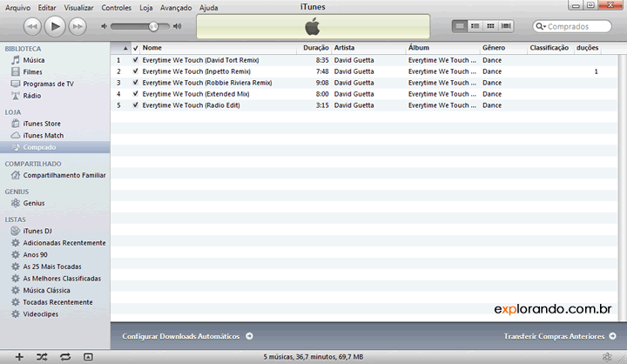
Task: Open the Controles menu
Action: tap(116, 8)
